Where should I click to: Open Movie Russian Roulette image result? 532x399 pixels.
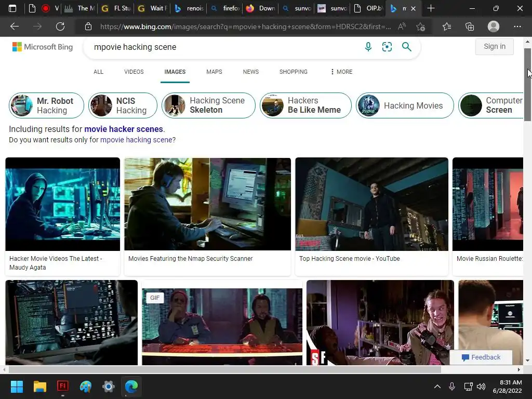[488, 204]
